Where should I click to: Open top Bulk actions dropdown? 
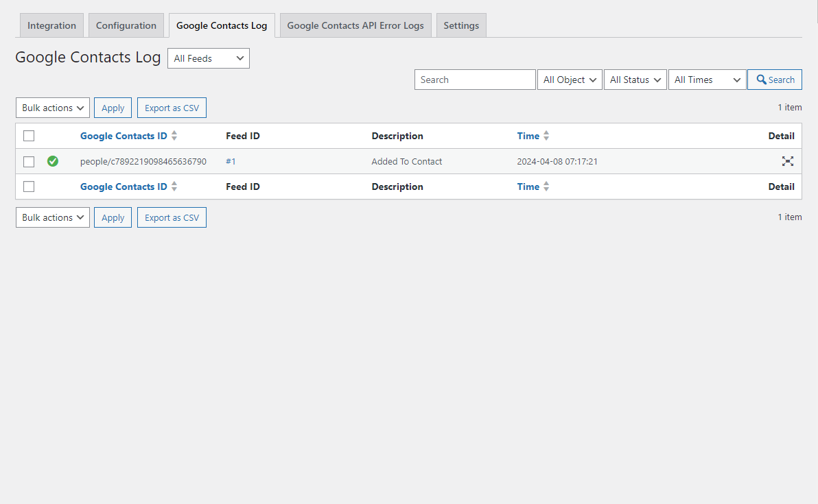coord(53,108)
